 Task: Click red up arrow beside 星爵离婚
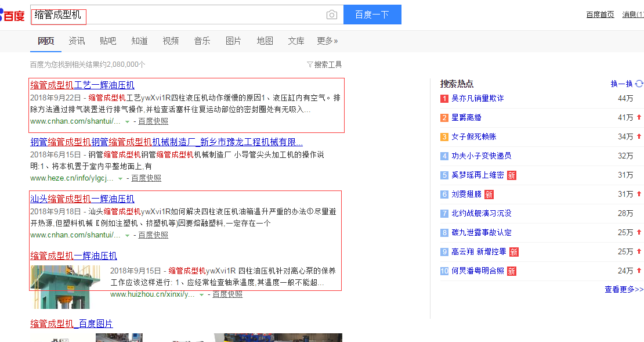639,117
